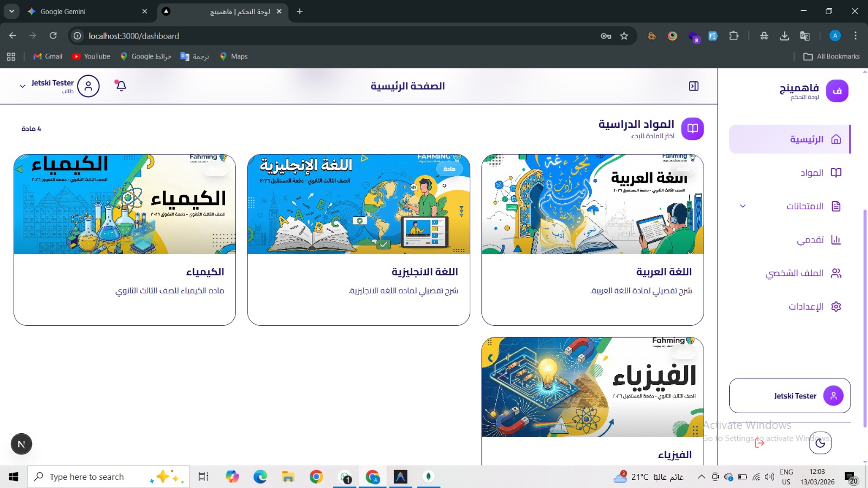Open the browser downloads icon
868x488 pixels.
pyautogui.click(x=784, y=36)
